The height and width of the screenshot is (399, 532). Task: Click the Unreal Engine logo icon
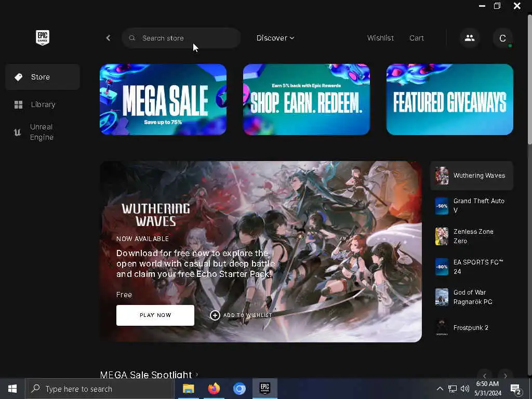(17, 132)
